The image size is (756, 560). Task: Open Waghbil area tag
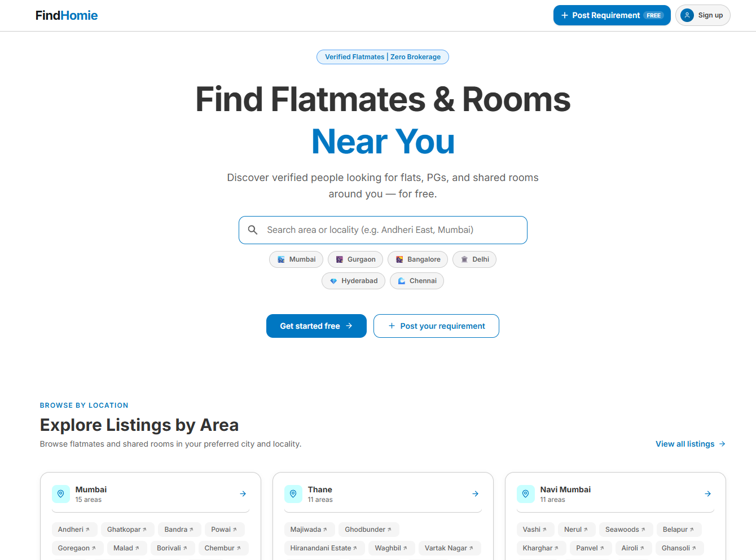391,548
